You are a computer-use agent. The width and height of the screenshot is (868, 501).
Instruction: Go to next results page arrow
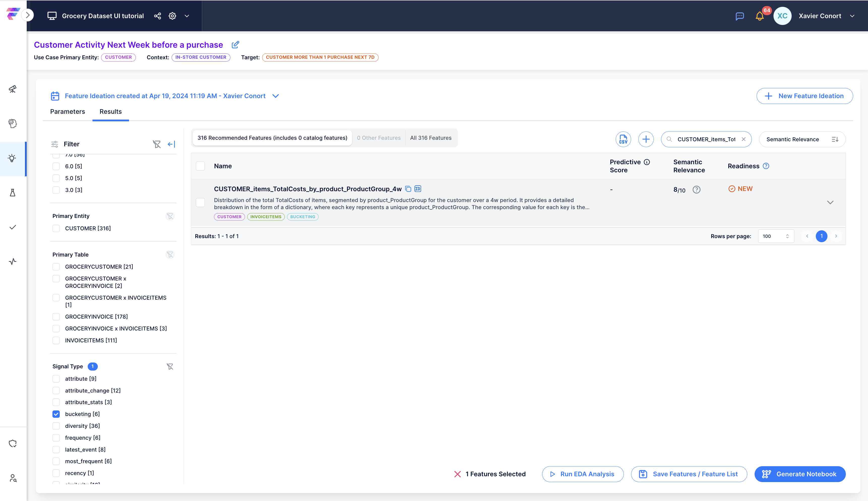point(836,236)
